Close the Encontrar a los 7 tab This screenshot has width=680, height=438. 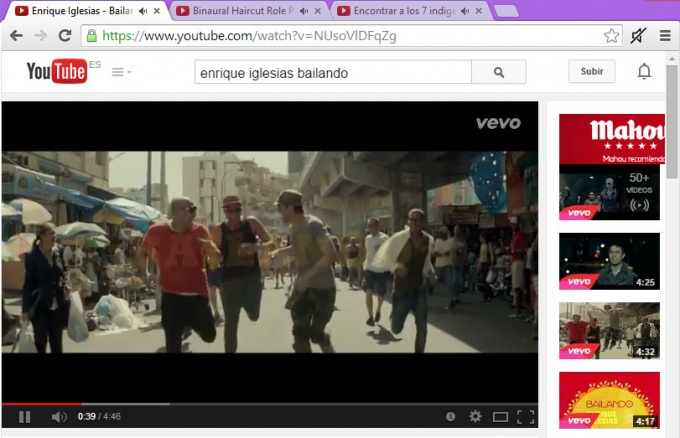click(479, 11)
